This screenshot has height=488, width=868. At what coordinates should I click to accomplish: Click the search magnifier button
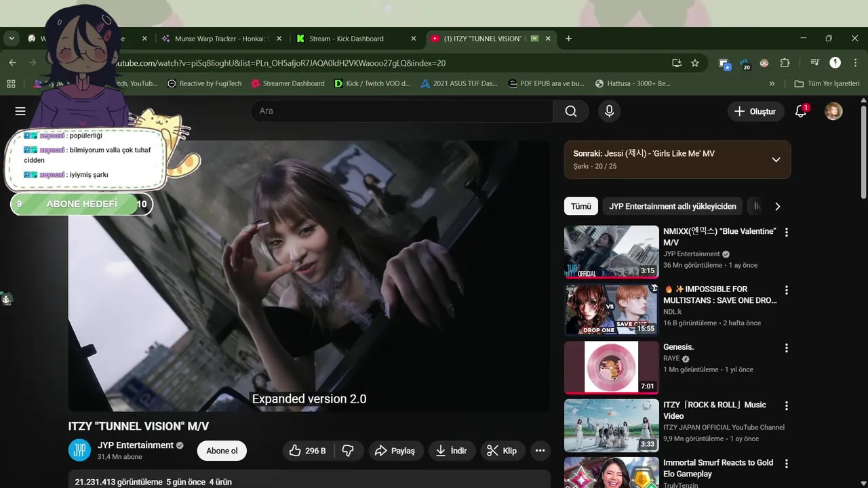571,111
